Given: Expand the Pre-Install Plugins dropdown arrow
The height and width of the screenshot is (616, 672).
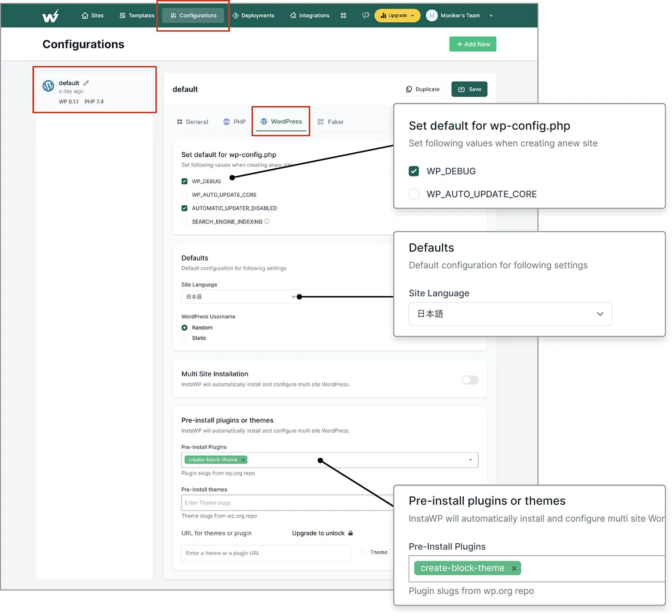Looking at the screenshot, I should 470,460.
